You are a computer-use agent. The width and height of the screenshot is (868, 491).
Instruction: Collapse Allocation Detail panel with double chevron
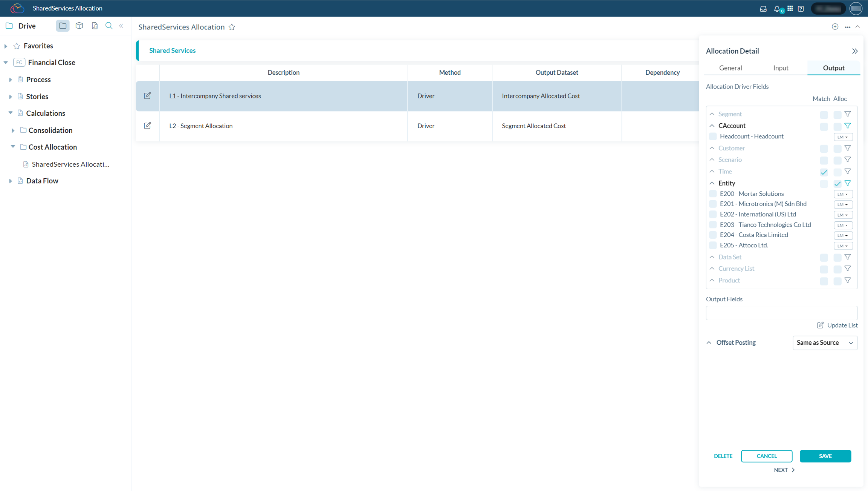point(854,51)
